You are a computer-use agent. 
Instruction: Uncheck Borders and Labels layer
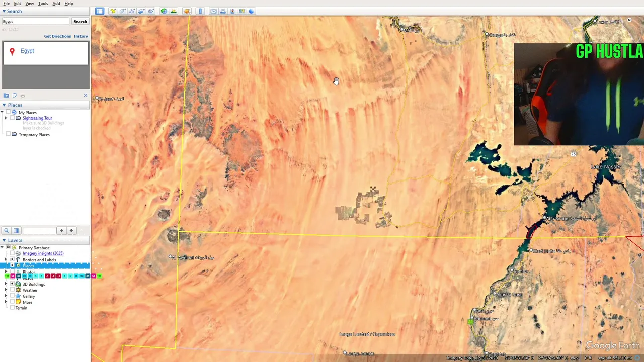click(x=12, y=259)
